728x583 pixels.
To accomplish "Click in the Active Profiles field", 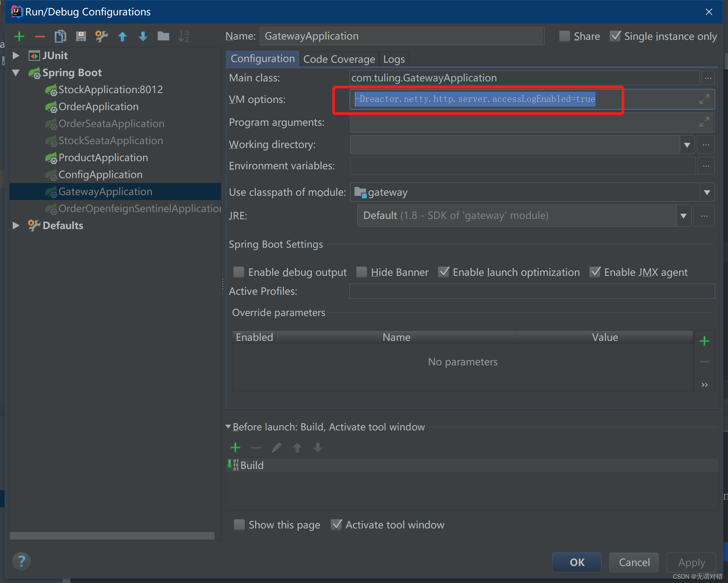I will (x=532, y=291).
